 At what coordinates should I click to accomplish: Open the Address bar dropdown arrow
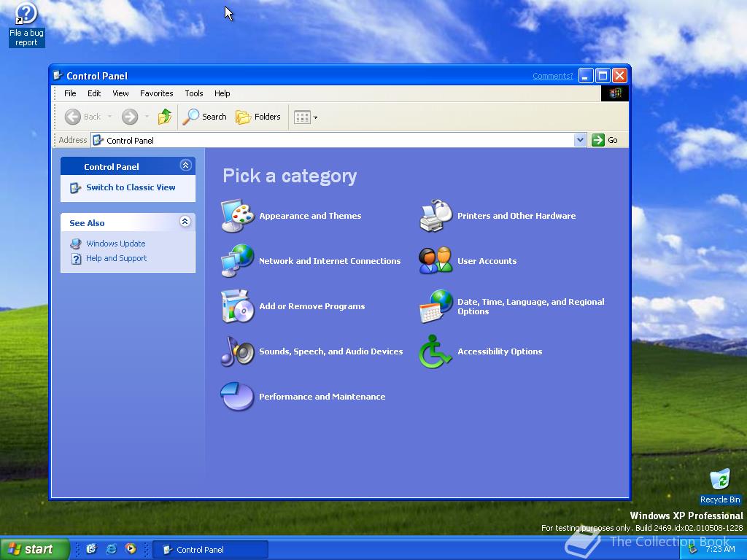pyautogui.click(x=580, y=140)
